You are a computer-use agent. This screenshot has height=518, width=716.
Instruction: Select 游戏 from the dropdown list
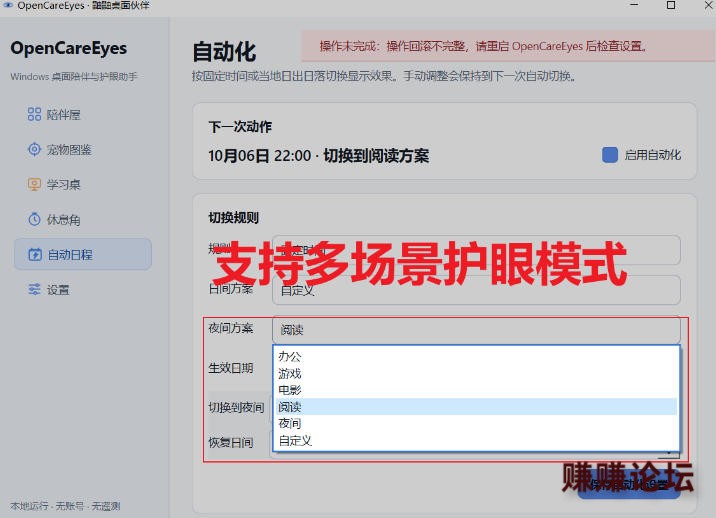(476, 373)
